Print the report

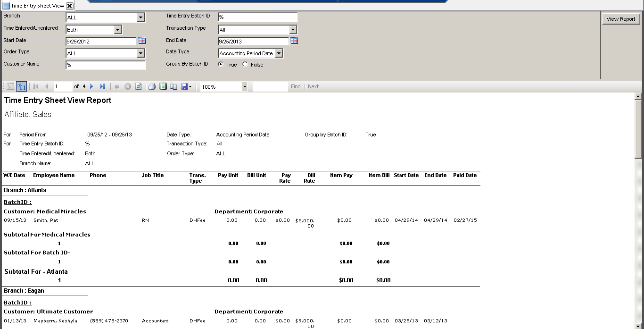[x=152, y=86]
